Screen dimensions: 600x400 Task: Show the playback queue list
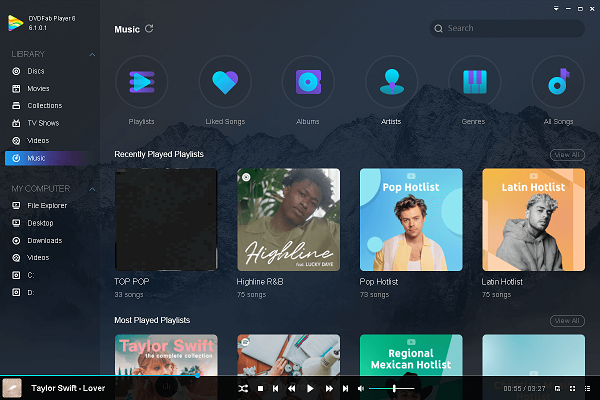(x=587, y=389)
